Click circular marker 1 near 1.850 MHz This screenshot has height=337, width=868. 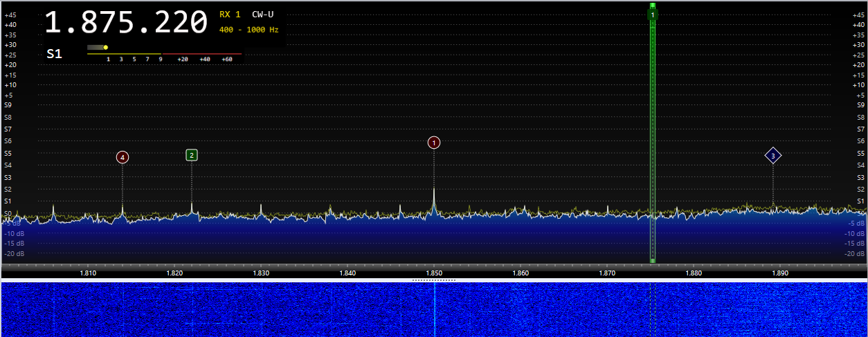[x=434, y=143]
